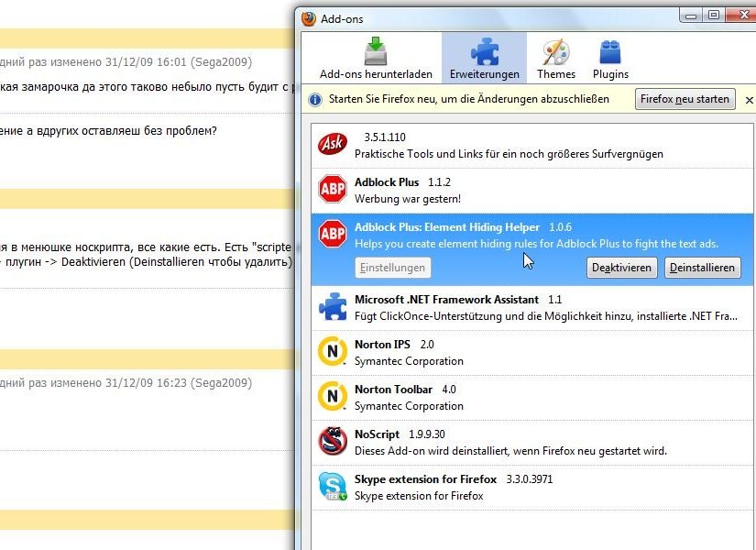
Task: Click the Adblock Plus 1.1.2 ABP icon
Action: click(x=333, y=189)
